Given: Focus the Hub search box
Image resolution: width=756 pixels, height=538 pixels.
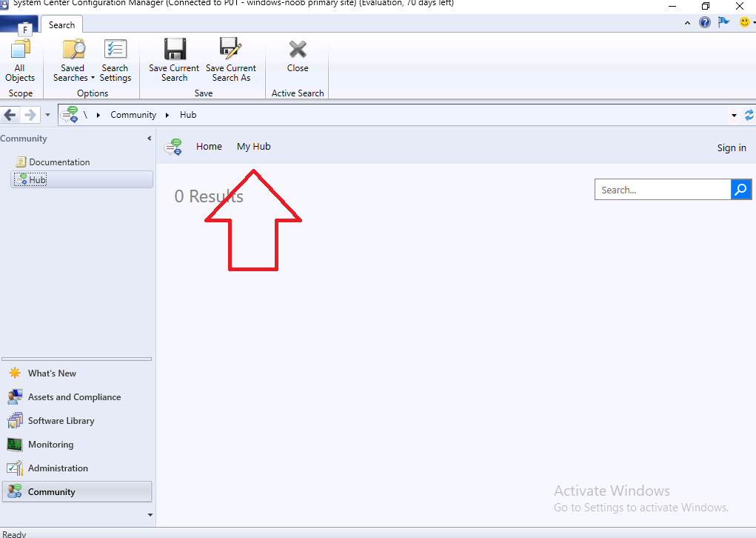Looking at the screenshot, I should (663, 190).
